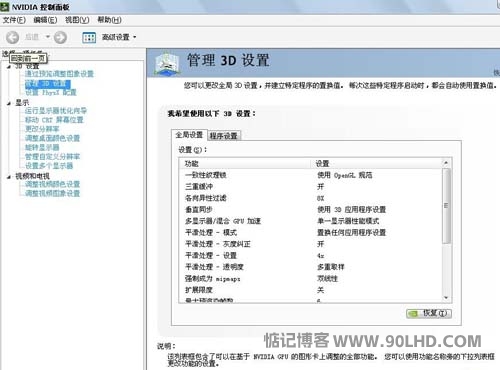Open 管理自定义分辨率 in the tree
500x370 pixels.
(x=52, y=156)
